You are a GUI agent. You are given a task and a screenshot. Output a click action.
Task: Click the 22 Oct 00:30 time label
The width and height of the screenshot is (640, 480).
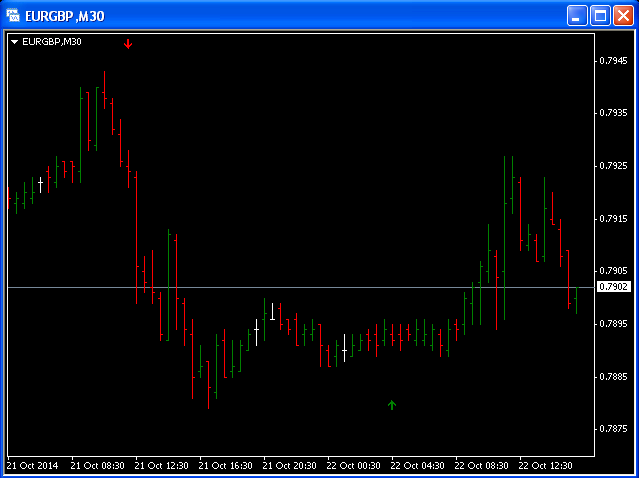(x=354, y=465)
